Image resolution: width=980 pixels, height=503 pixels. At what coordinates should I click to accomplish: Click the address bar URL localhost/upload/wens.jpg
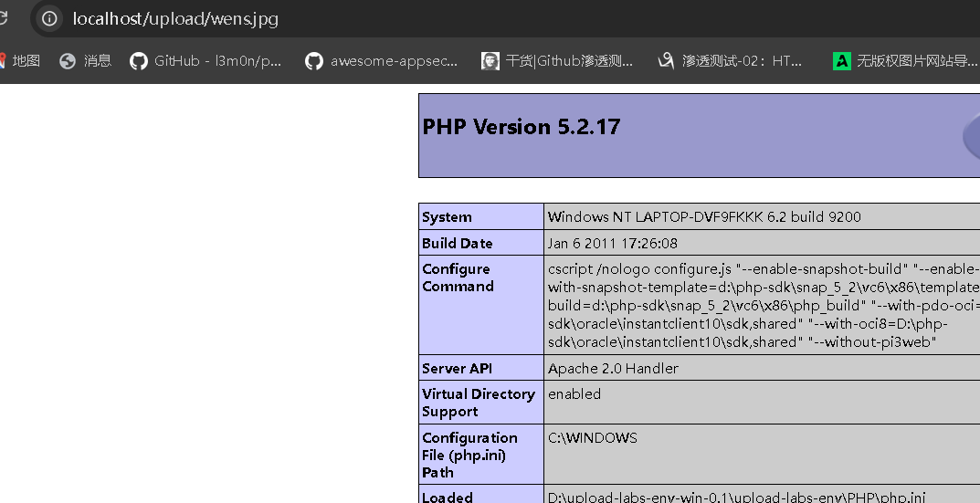pyautogui.click(x=175, y=19)
